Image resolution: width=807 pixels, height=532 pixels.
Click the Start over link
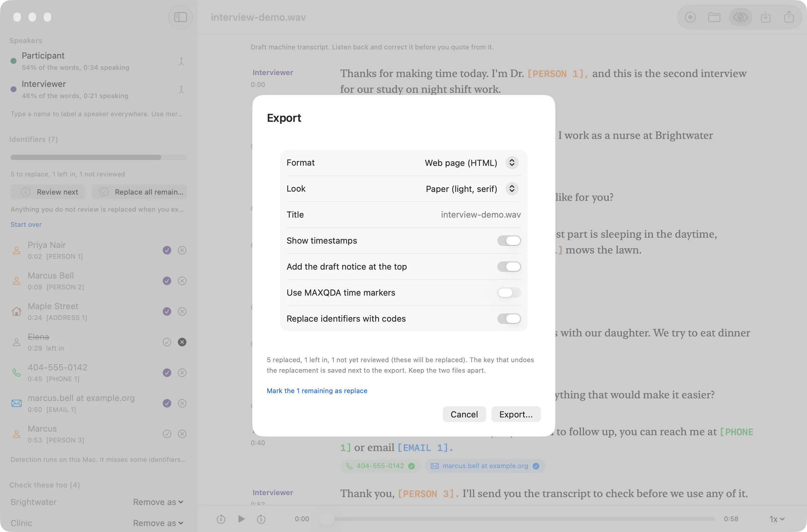click(x=26, y=225)
